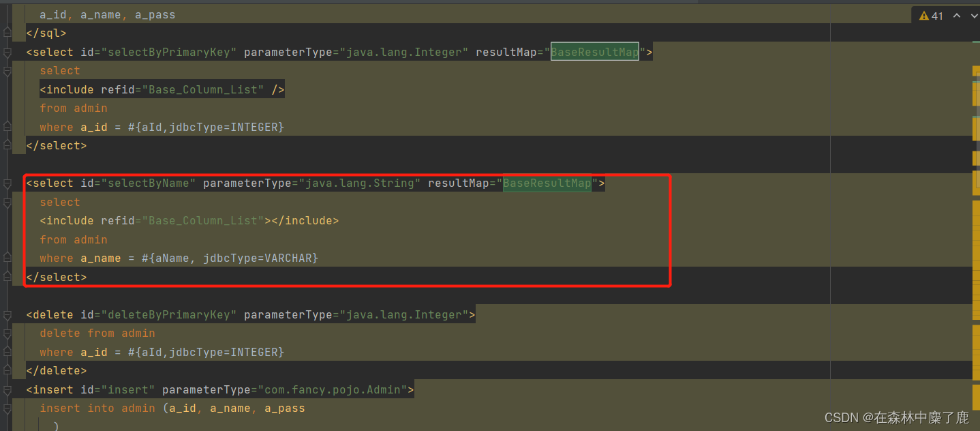Click jdbcType=VARCHAR in the a_name condition
This screenshot has height=431, width=980.
(x=258, y=258)
